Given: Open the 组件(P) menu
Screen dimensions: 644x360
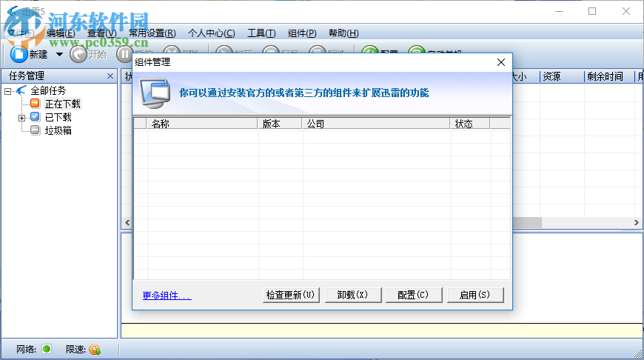Looking at the screenshot, I should click(302, 33).
